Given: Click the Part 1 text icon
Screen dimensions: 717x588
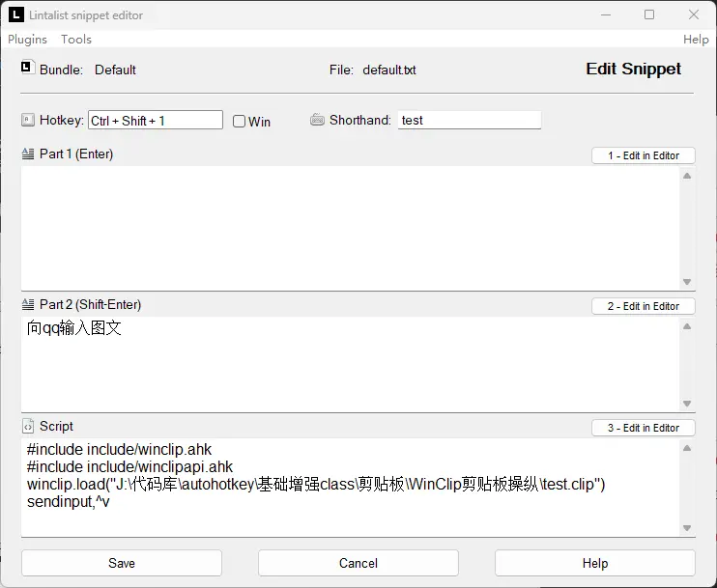Looking at the screenshot, I should 28,154.
